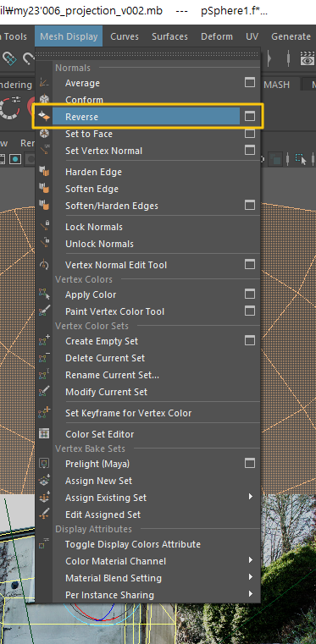This screenshot has width=316, height=644.
Task: Click the Set to Face icon
Action: tap(44, 134)
